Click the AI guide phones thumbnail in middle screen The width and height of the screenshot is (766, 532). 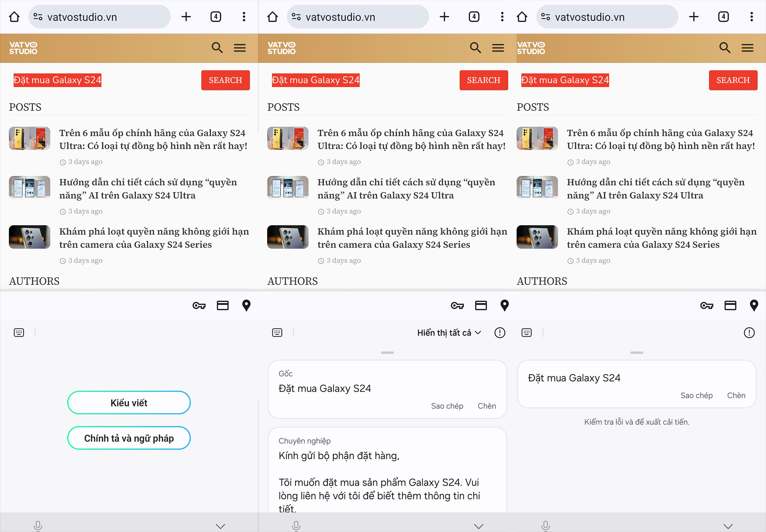288,188
